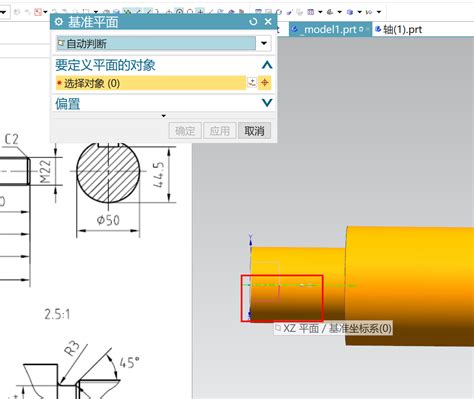This screenshot has width=474, height=399.
Task: Click the CSYS icon next to 选择对象 field
Action: (252, 82)
